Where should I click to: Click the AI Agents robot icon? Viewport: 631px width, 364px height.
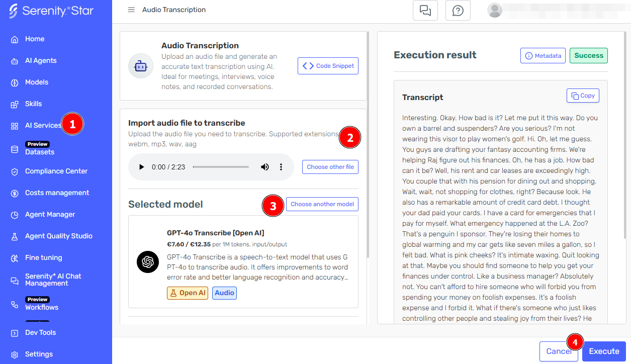click(15, 61)
